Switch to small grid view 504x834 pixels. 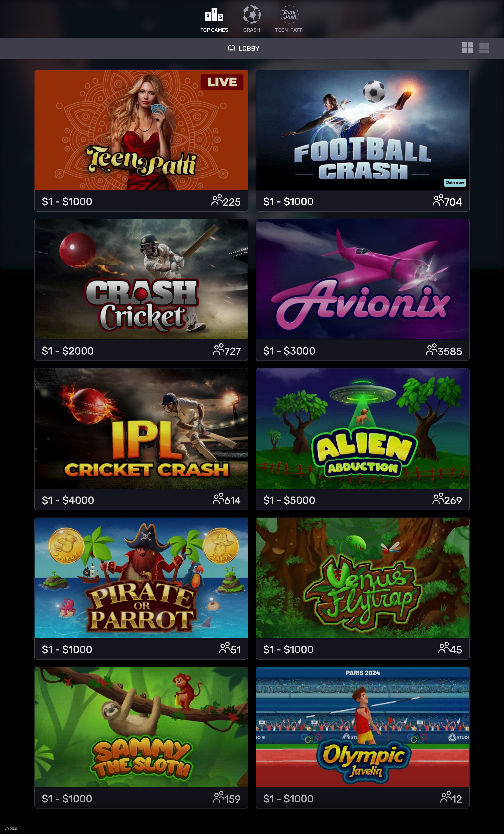pyautogui.click(x=484, y=48)
